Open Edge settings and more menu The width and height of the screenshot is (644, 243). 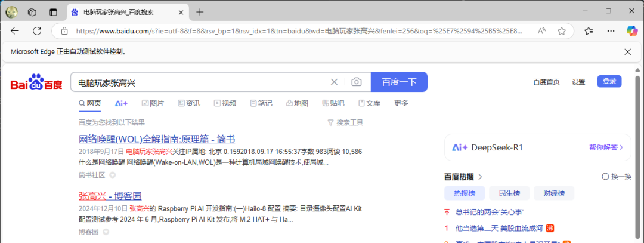tap(611, 31)
